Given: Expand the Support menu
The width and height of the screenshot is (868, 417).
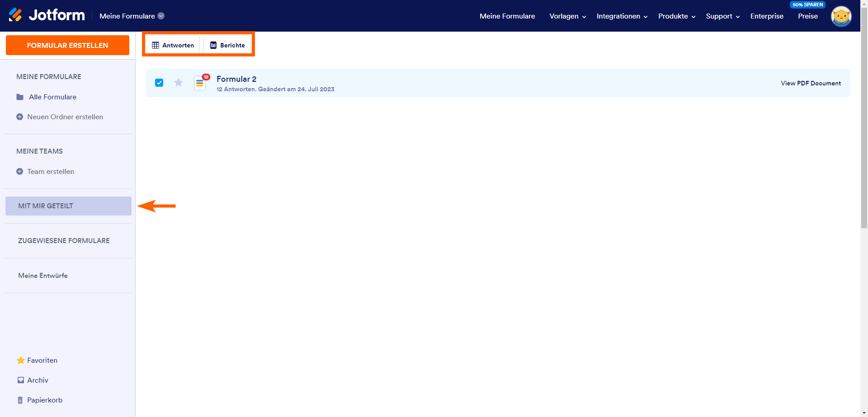Looking at the screenshot, I should [x=723, y=16].
